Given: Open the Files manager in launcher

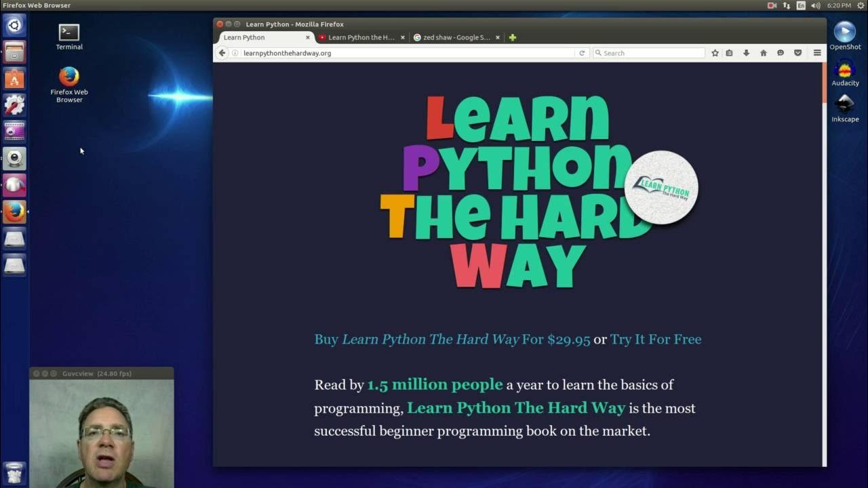Looking at the screenshot, I should click(x=14, y=52).
